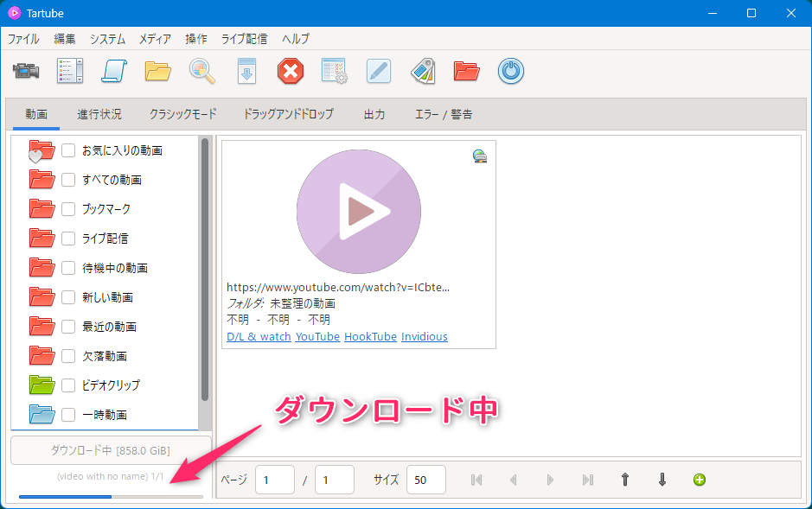Check the ビデオクリップ folder checkbox

(69, 385)
